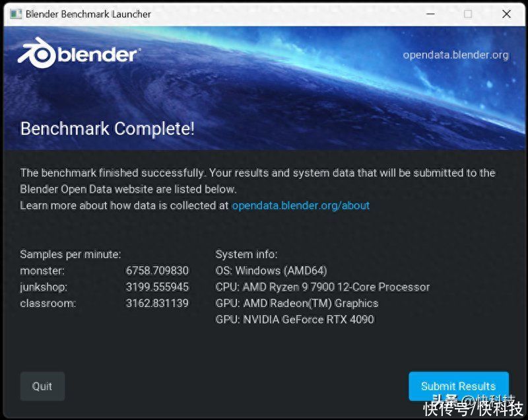The width and height of the screenshot is (528, 420).
Task: Select the junkshop score value 3199.555945
Action: point(157,287)
